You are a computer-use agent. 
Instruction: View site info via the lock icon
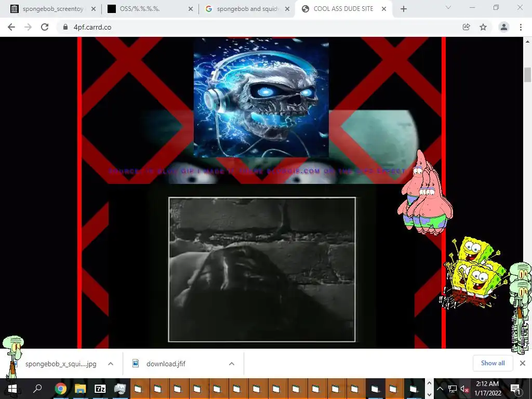pos(65,27)
